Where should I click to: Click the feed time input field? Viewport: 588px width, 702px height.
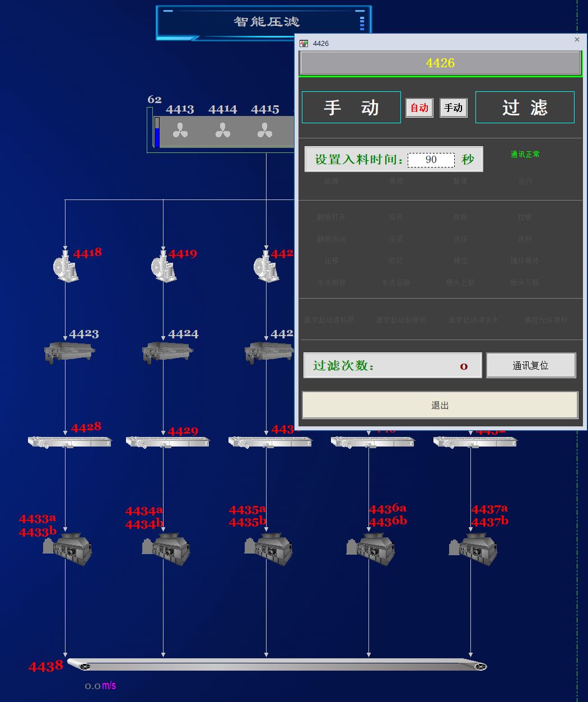[431, 160]
